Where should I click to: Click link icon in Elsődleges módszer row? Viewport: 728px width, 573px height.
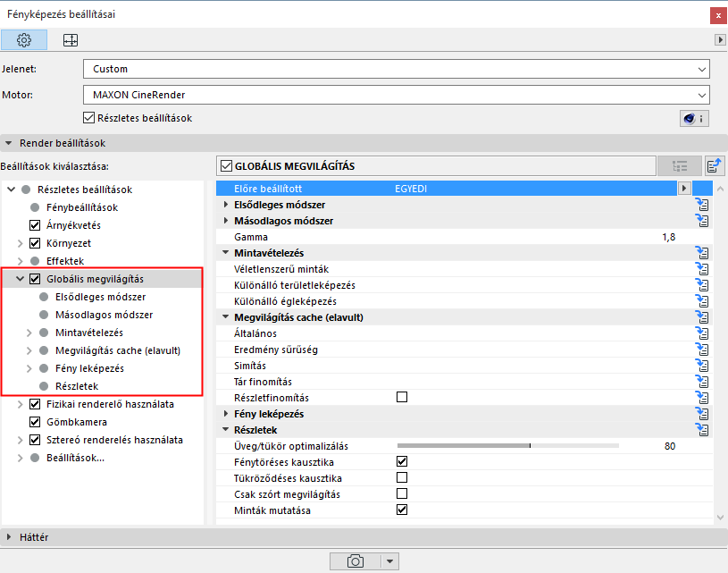tap(702, 205)
